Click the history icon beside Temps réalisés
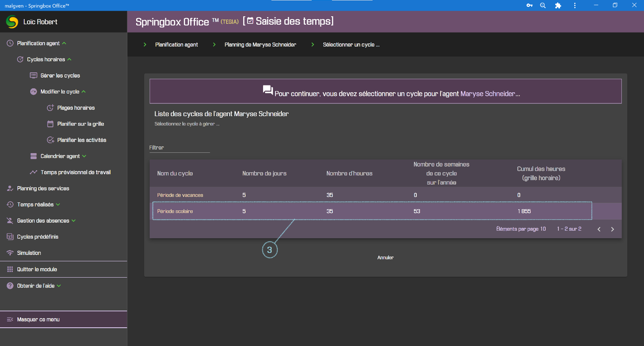The image size is (644, 346). (x=10, y=204)
